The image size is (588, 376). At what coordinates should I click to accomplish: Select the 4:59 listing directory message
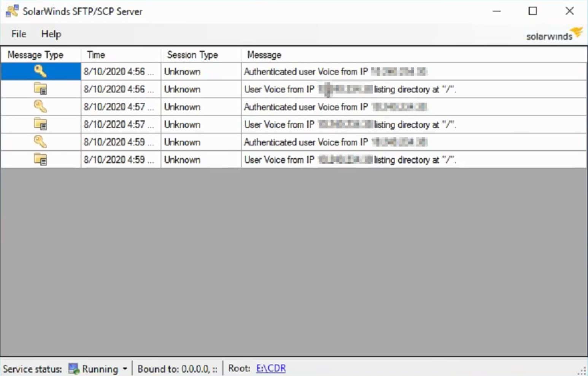414,160
